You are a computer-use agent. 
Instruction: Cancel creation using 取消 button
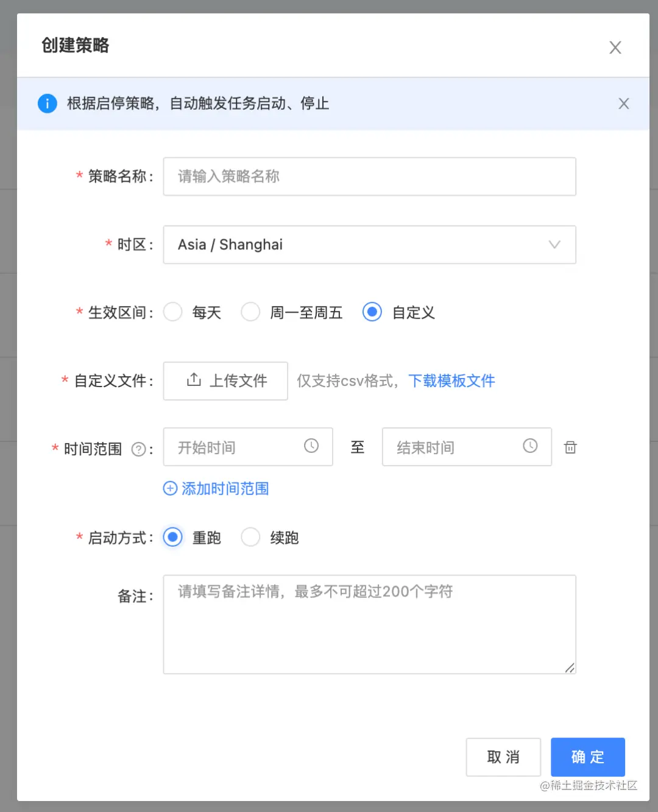point(503,757)
